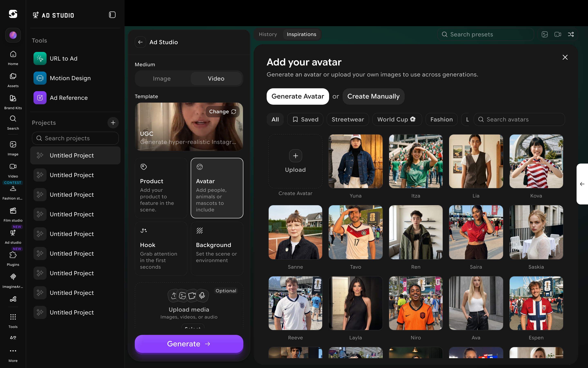This screenshot has width=588, height=368.
Task: Filter avatars by Streetwear
Action: tap(348, 120)
